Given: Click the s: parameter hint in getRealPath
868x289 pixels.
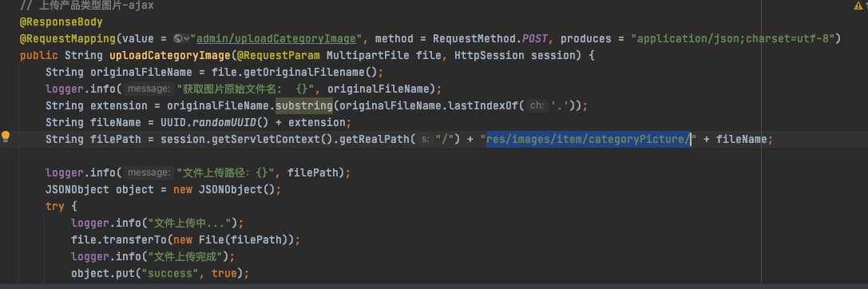Looking at the screenshot, I should point(425,140).
